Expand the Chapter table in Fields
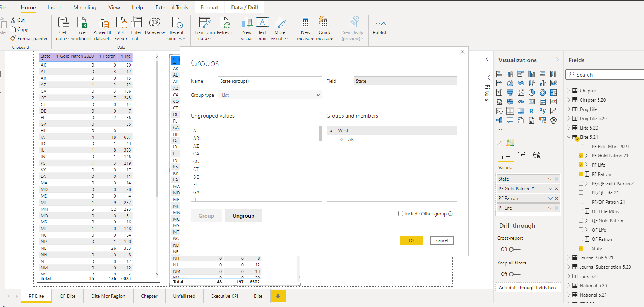 pyautogui.click(x=569, y=90)
